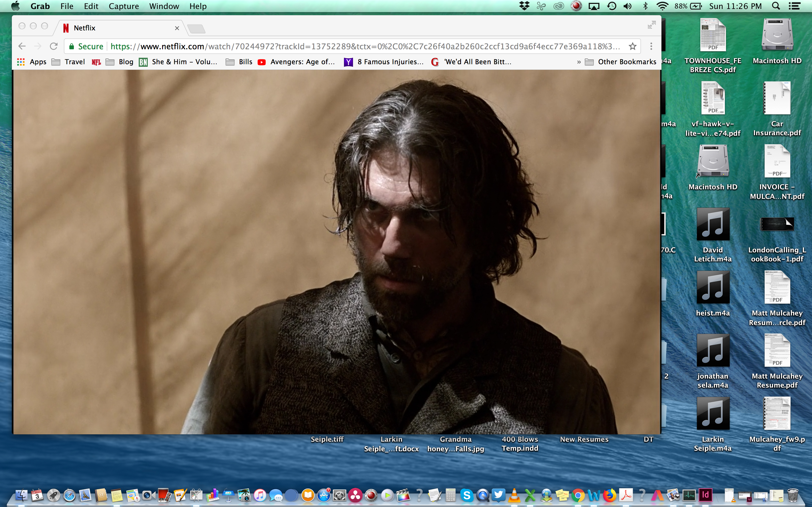Bookmark this page with the star icon

point(632,46)
